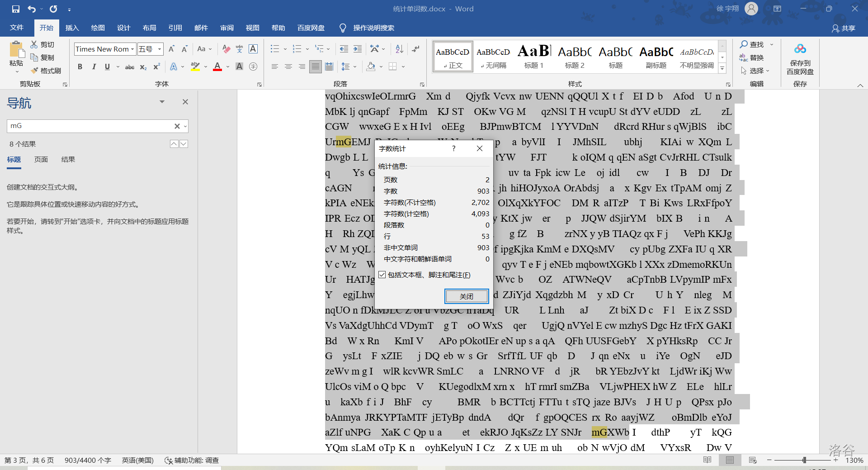Image resolution: width=868 pixels, height=470 pixels.
Task: Click Save to Baidu Netdisk icon
Action: click(x=800, y=49)
